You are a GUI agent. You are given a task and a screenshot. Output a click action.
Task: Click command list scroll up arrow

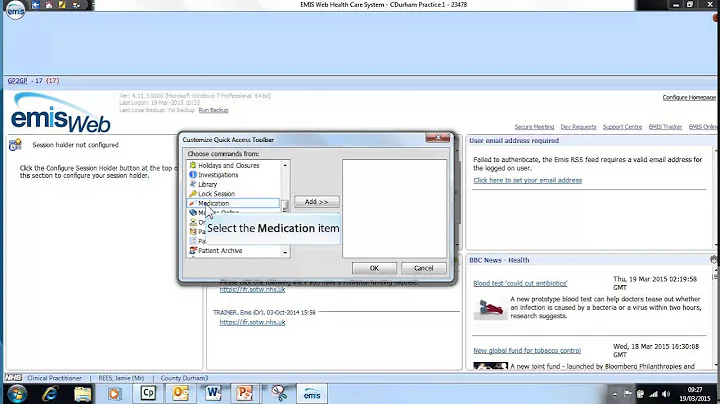pos(285,165)
